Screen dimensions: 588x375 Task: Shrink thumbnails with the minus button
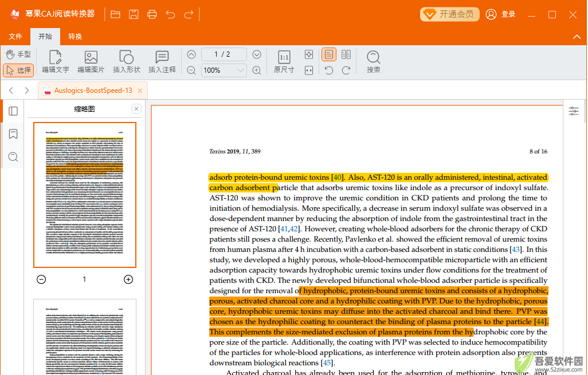41,279
